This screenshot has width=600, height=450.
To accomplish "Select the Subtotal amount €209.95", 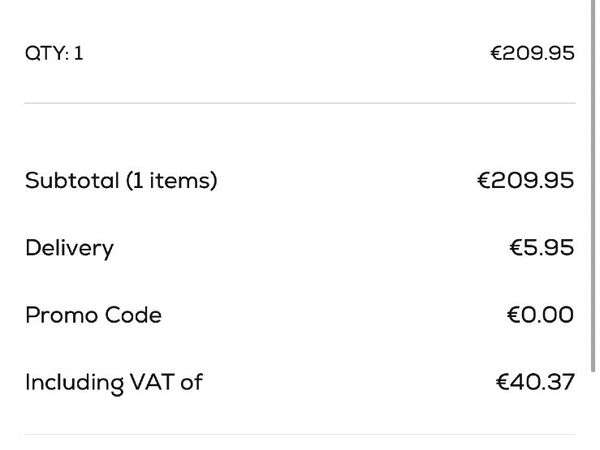I will [x=525, y=181].
